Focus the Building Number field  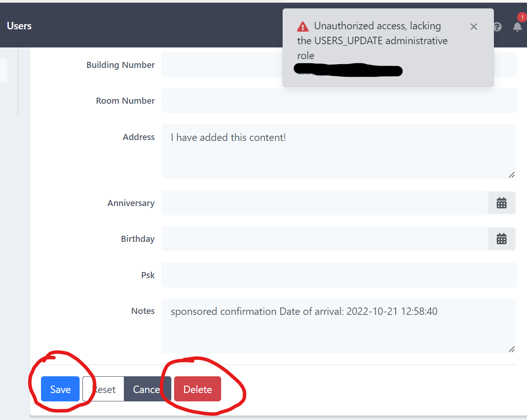pos(339,65)
